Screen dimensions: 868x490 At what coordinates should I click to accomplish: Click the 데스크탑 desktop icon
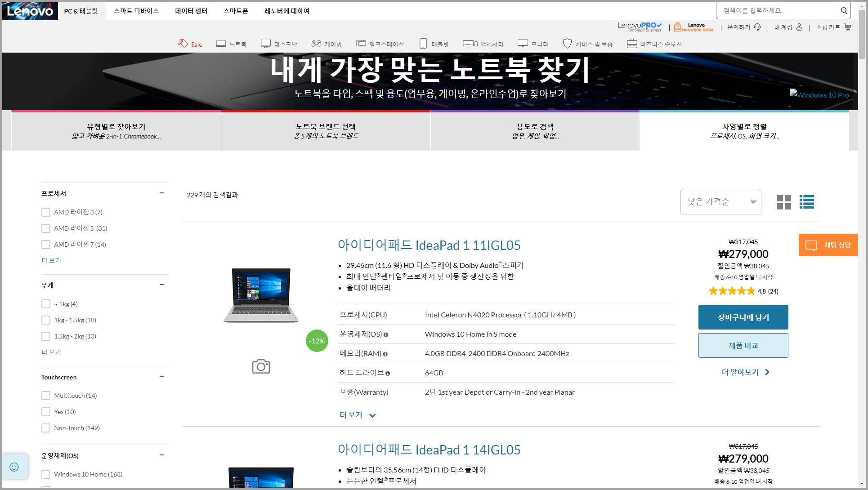266,44
